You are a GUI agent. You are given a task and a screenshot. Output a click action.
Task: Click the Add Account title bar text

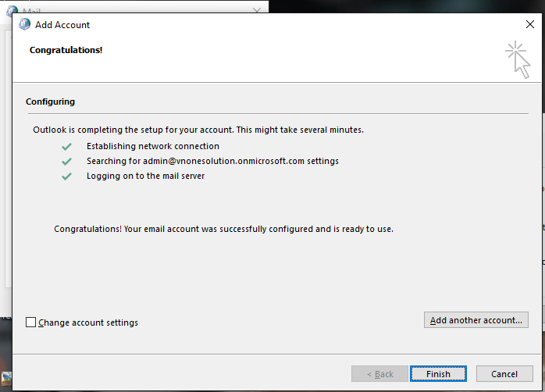point(62,24)
